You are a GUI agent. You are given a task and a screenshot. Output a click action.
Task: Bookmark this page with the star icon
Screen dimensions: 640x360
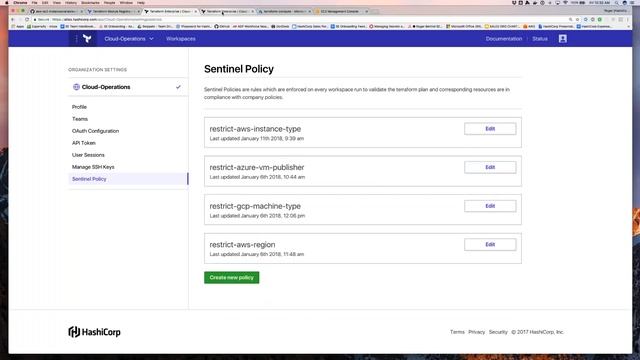coord(578,19)
